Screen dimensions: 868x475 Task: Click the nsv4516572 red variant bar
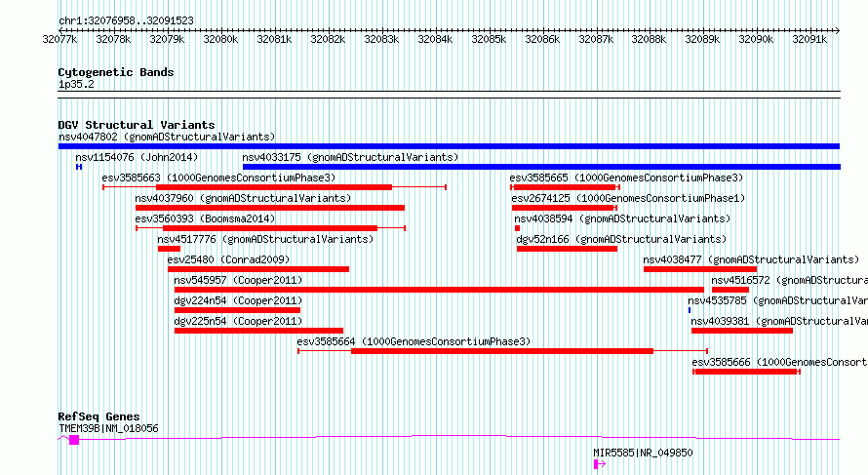[730, 290]
